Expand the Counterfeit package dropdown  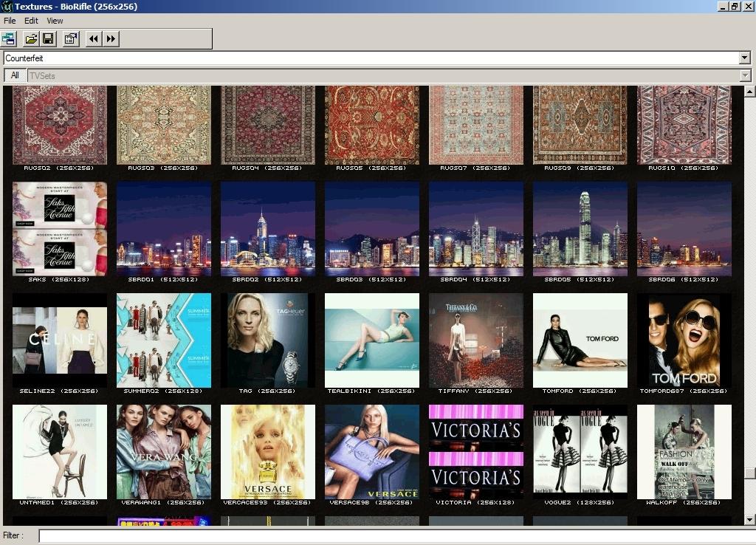tap(744, 58)
